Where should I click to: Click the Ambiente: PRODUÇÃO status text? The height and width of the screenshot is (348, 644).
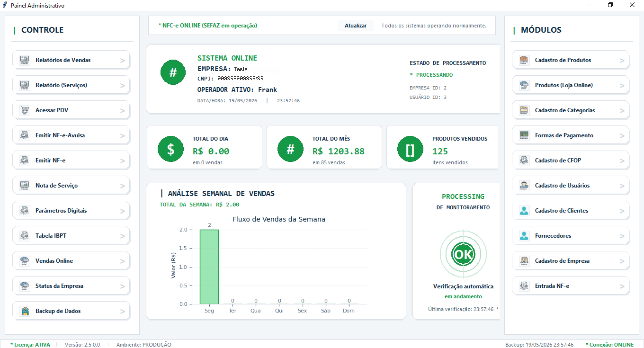(144, 344)
